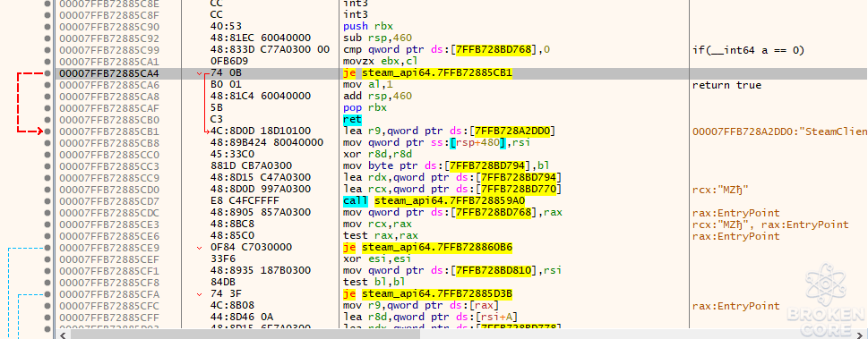Click the 'je steam_api64.7FFB72885D3B' instruction
The height and width of the screenshot is (339, 868).
tap(428, 293)
